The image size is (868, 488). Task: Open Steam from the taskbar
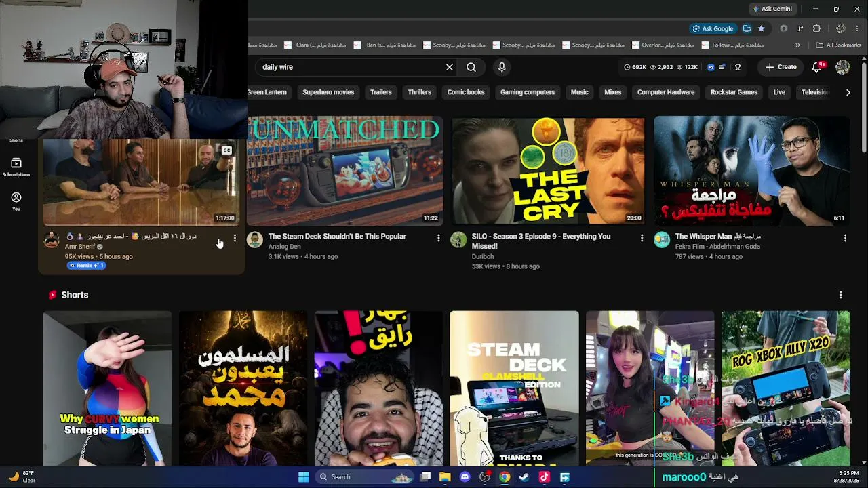[x=524, y=477]
